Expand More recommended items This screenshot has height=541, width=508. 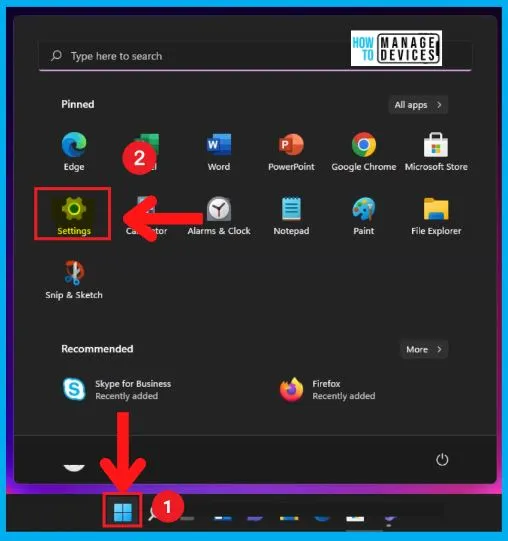(424, 350)
